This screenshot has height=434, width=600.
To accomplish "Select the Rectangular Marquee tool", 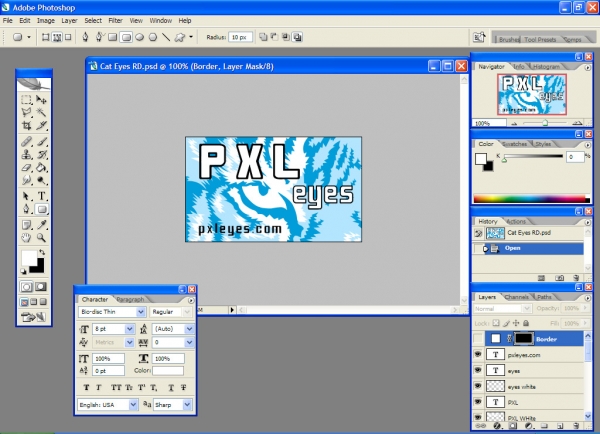I will (26, 100).
